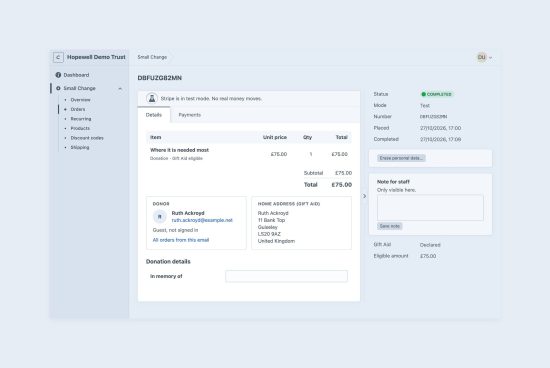Click the Erase personal data button
The image size is (550, 368).
click(401, 158)
